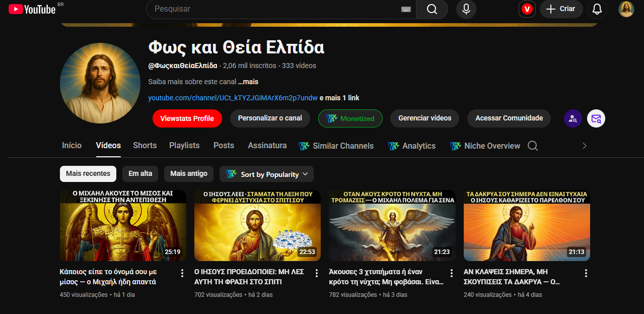The image size is (644, 314).
Task: Select the Mais recentes filter chip
Action: [88, 173]
